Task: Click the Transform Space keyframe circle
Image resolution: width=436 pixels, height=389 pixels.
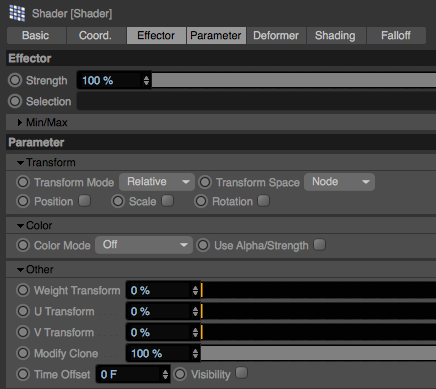Action: 205,182
